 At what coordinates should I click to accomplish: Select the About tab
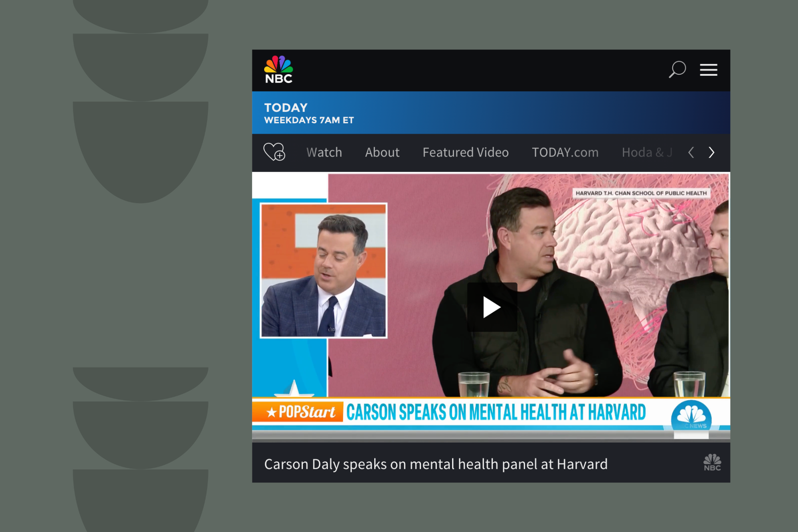(x=382, y=152)
